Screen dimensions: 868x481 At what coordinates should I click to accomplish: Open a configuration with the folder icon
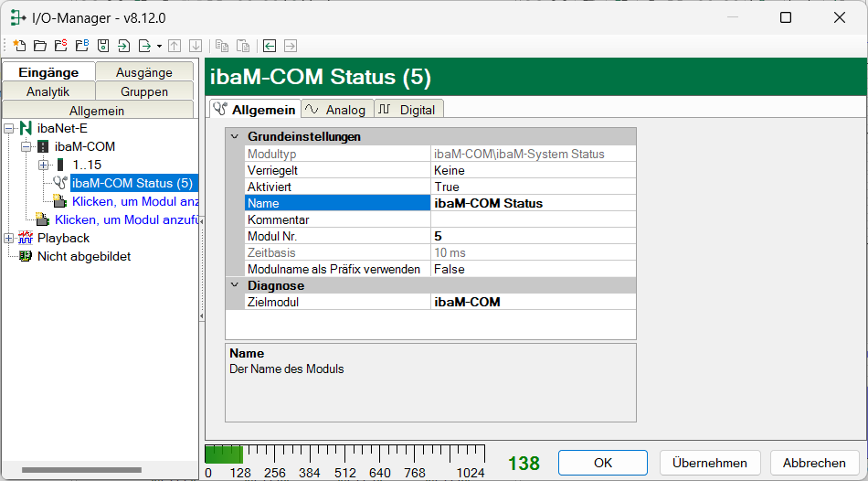pyautogui.click(x=40, y=46)
